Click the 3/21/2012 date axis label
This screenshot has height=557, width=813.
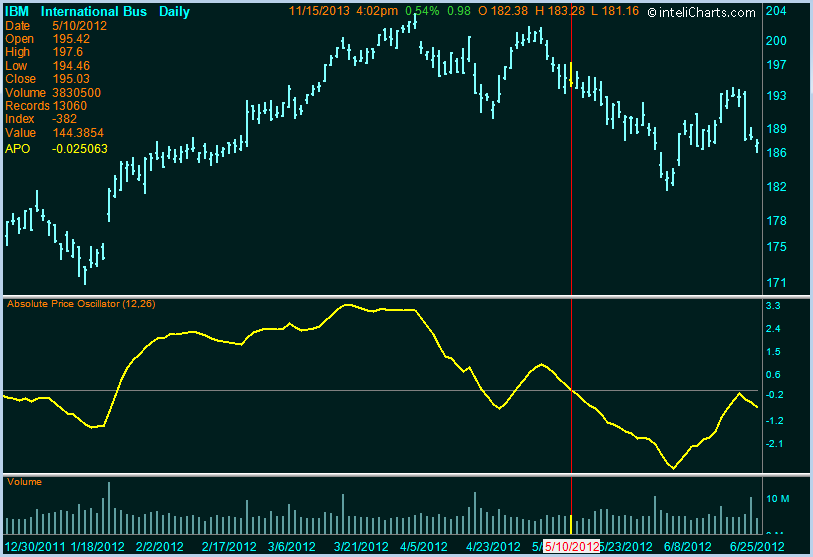pyautogui.click(x=361, y=547)
